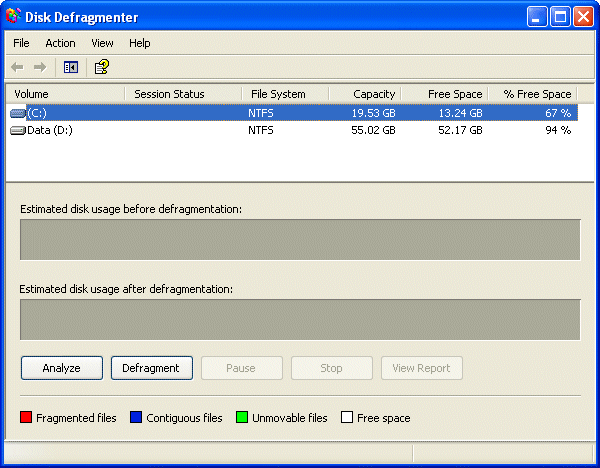Click NTFS in the Data (D:) row

coord(261,130)
